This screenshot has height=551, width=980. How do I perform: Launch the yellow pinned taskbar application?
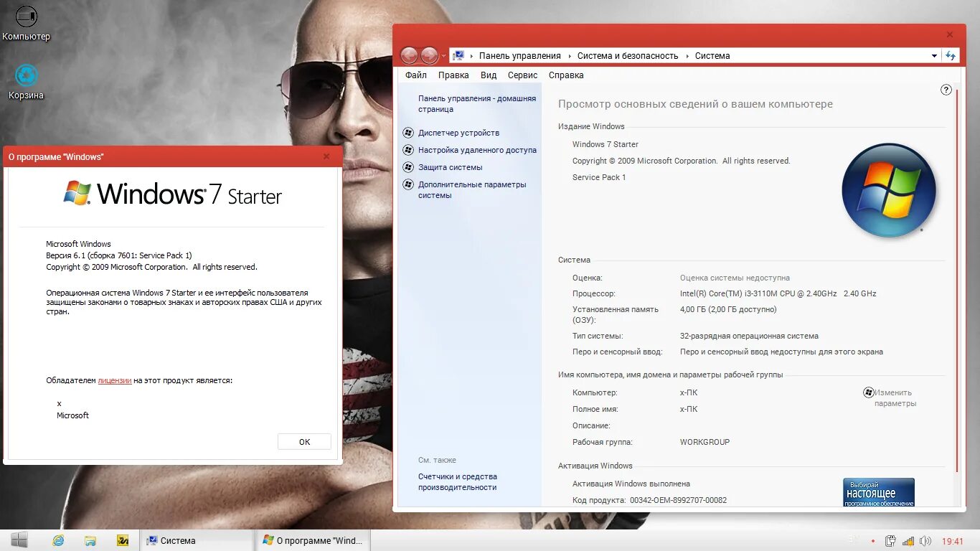123,540
